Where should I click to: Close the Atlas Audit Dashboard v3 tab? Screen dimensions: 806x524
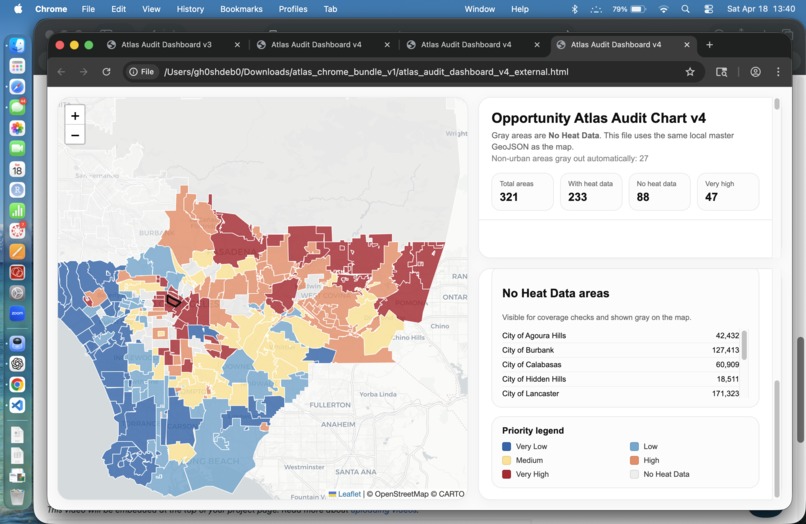[x=237, y=45]
